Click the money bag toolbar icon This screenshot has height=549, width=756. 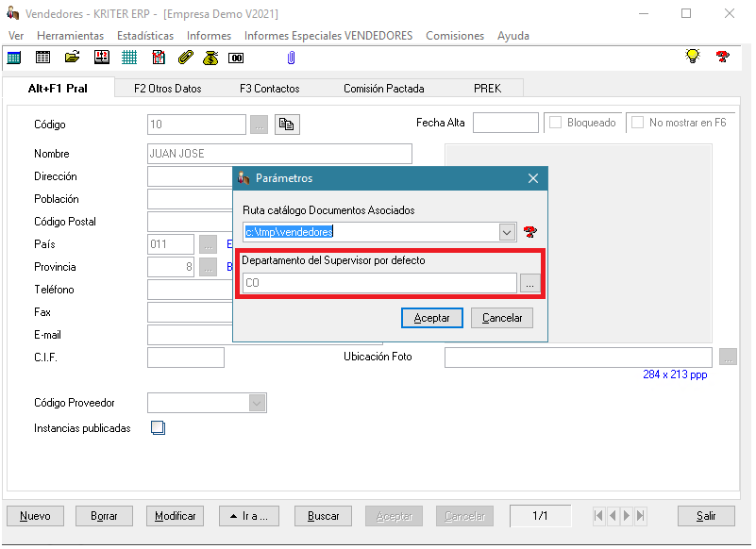click(210, 58)
